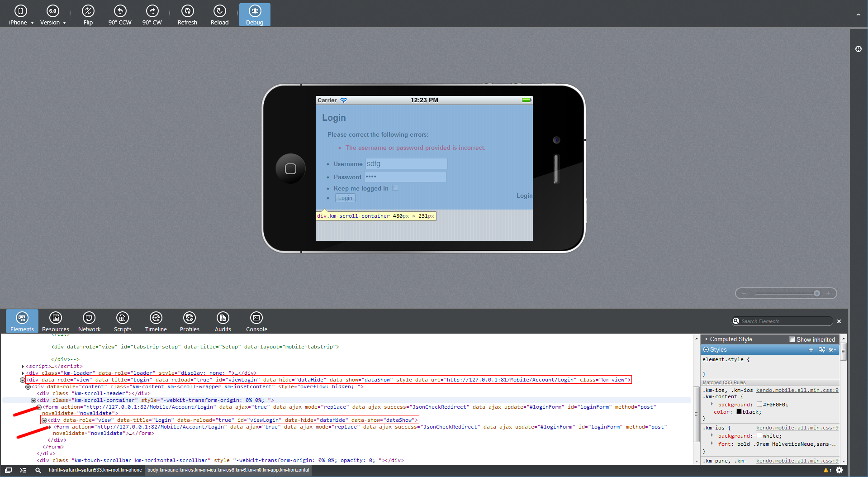Click the zoom slider handle
Viewport: 868px width, 477px height.
[x=817, y=293]
